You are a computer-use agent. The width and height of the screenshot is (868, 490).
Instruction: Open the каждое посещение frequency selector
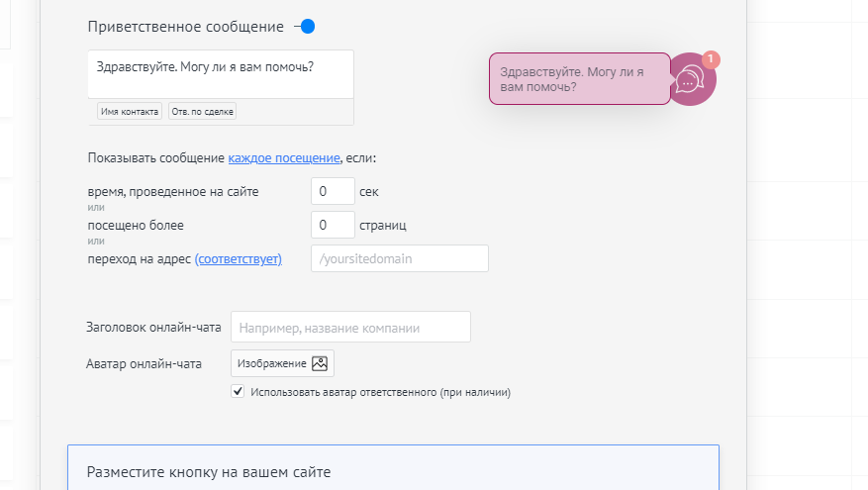click(284, 157)
